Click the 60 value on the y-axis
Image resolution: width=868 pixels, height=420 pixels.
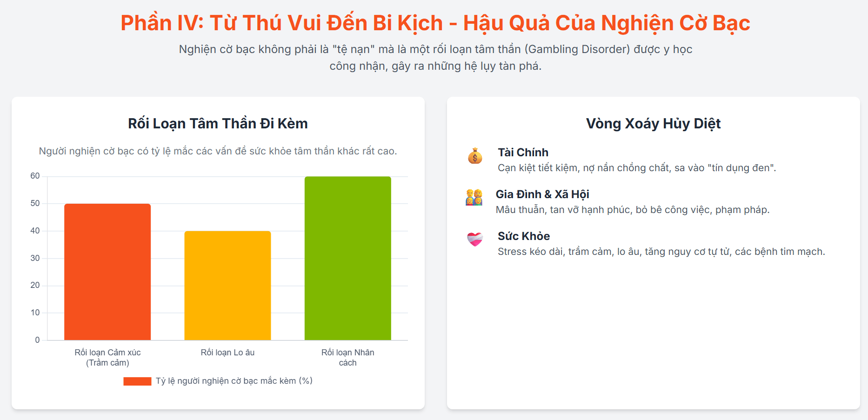click(x=35, y=176)
